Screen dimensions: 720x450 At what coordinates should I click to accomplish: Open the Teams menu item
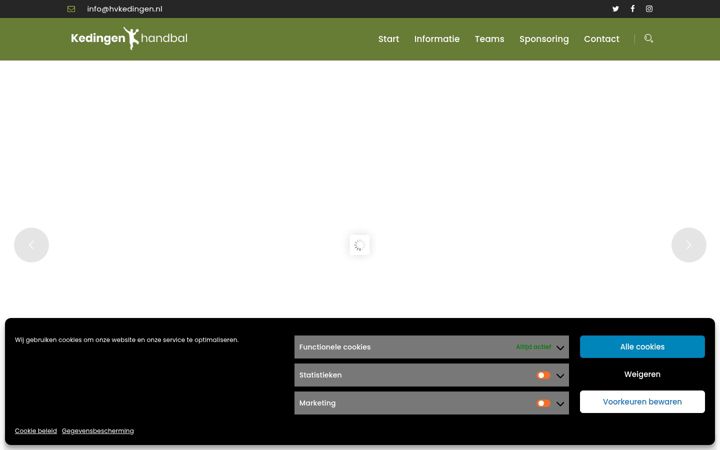point(489,39)
